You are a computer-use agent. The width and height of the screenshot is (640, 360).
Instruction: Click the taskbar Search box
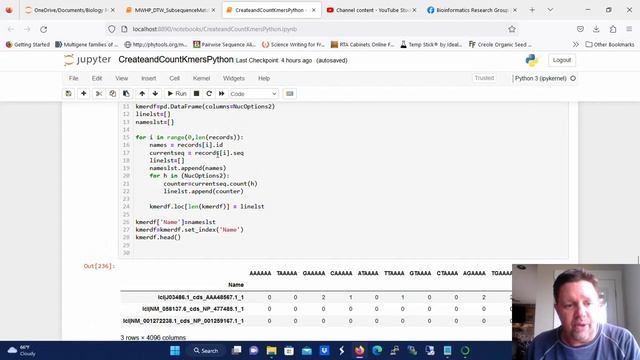(x=206, y=351)
